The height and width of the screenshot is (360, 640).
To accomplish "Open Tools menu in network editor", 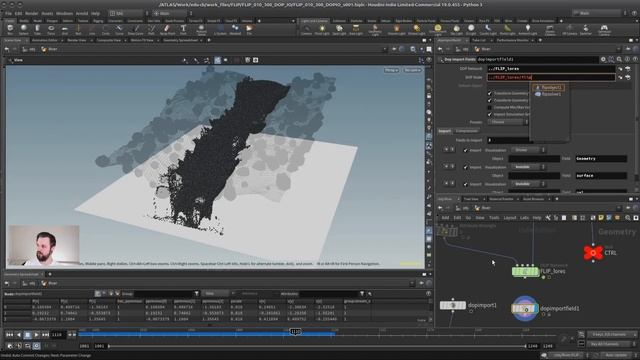I will (x=494, y=218).
